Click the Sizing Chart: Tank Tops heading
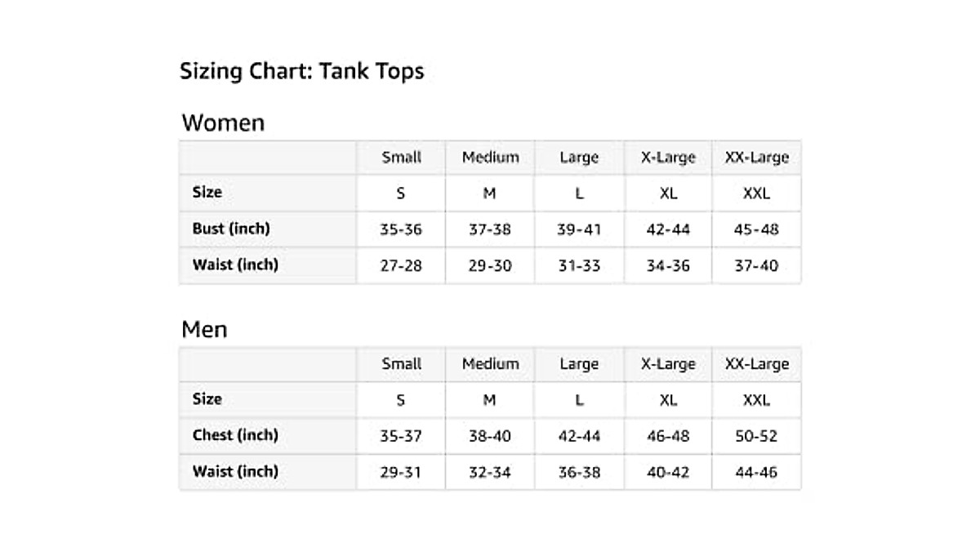Screen dimensions: 980x547 pyautogui.click(x=301, y=71)
